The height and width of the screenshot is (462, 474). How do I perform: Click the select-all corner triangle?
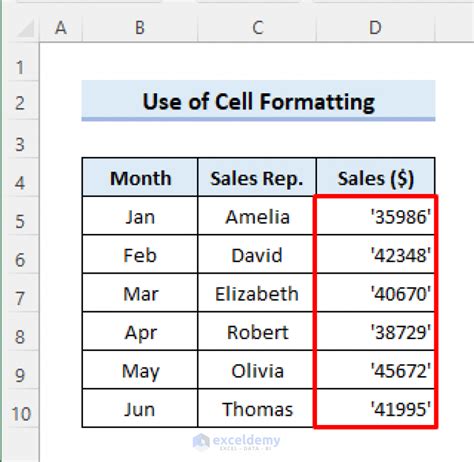coord(24,28)
